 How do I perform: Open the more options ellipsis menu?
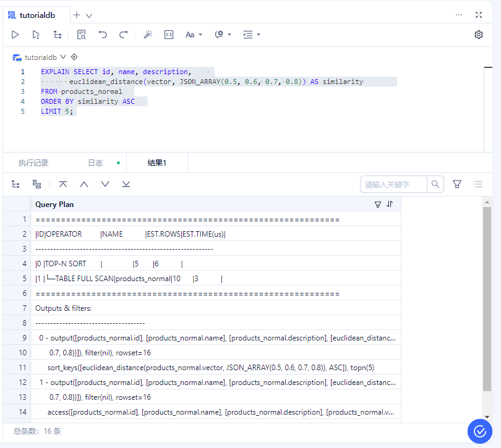pos(459,15)
